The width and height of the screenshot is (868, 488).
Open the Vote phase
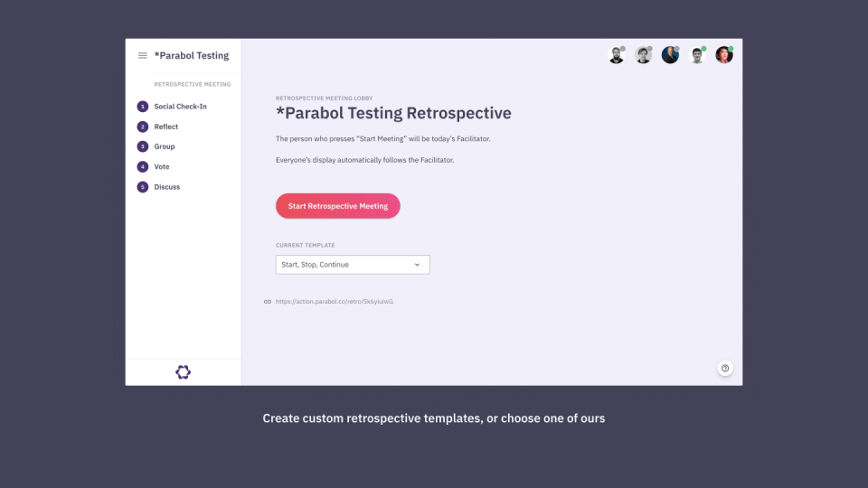point(162,167)
